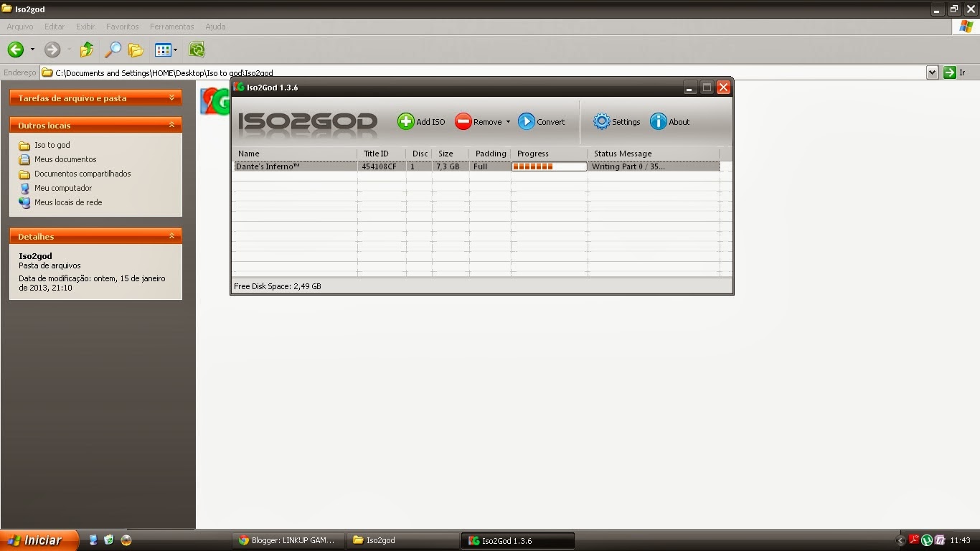Click the Iso2God window title bar icon
The image size is (980, 551).
[239, 87]
